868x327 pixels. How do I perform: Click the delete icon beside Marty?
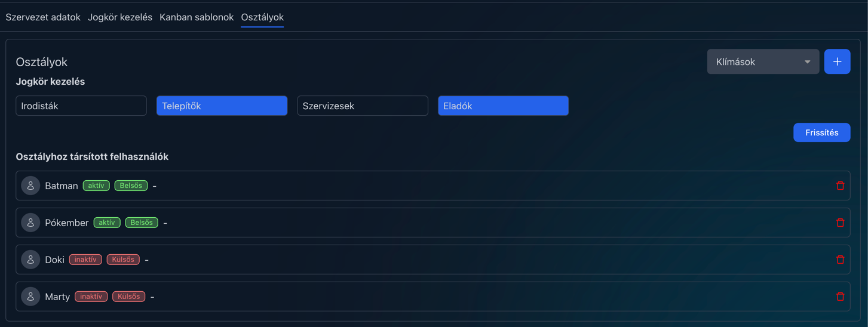click(840, 297)
